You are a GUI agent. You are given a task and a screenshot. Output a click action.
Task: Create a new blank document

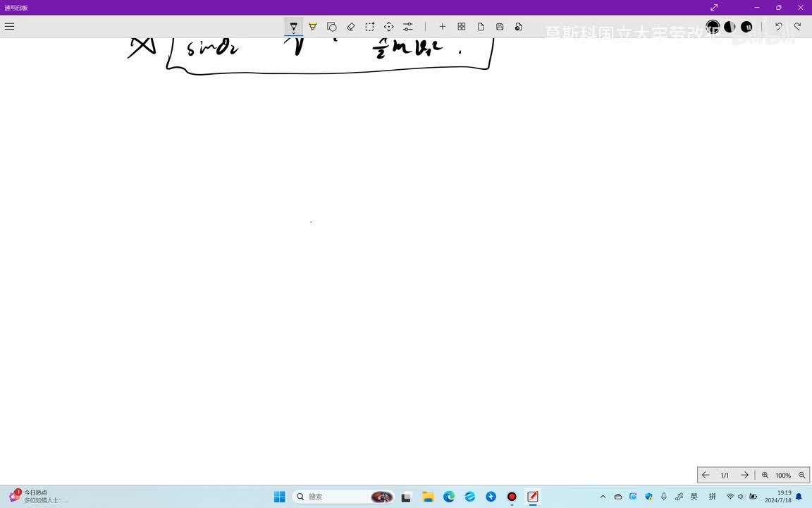pyautogui.click(x=481, y=26)
